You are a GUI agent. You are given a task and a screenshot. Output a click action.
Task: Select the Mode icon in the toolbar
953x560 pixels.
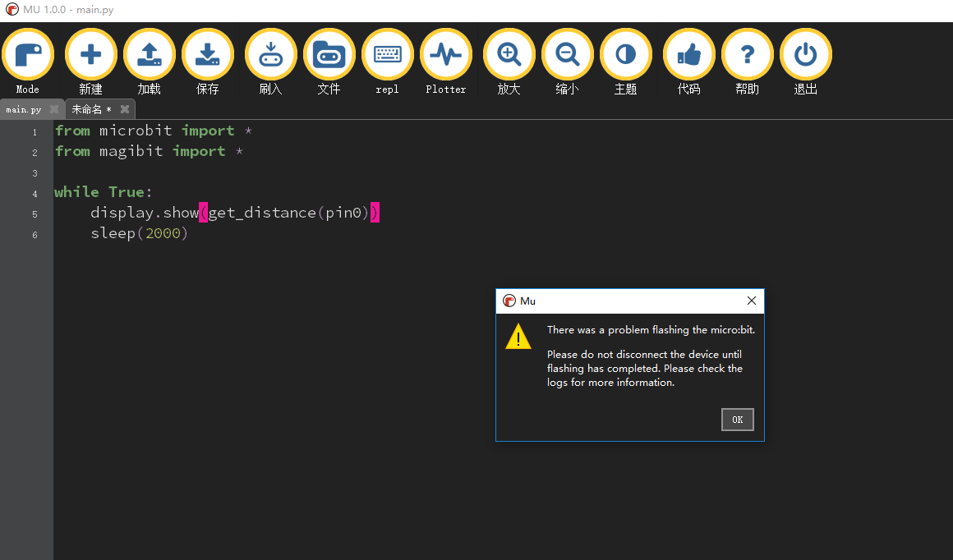coord(28,54)
